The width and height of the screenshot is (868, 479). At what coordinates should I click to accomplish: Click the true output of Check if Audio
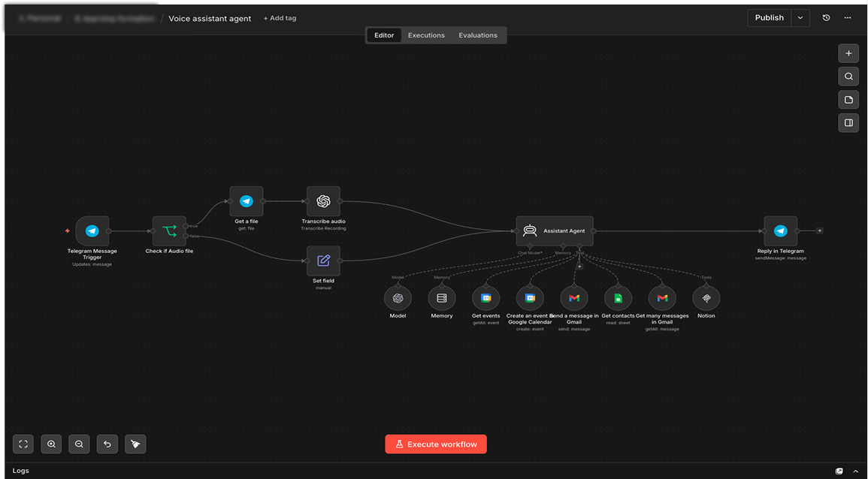(186, 226)
